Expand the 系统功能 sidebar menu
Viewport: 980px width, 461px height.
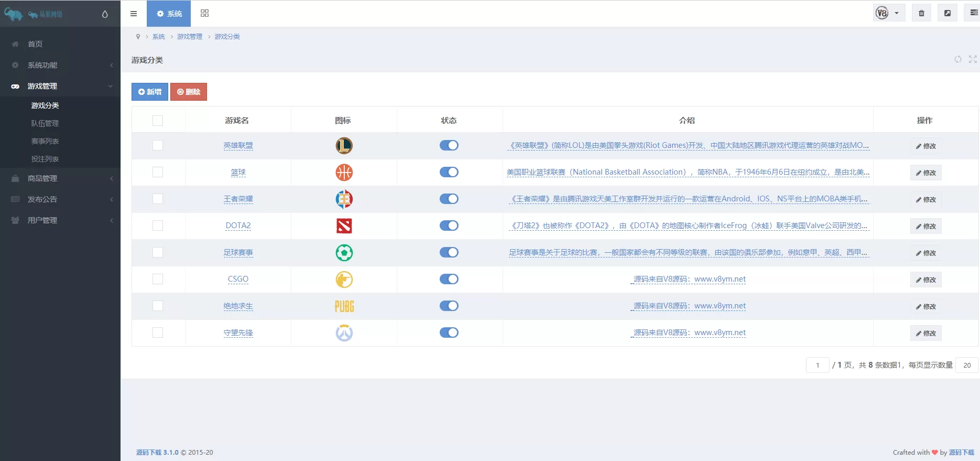pos(60,65)
